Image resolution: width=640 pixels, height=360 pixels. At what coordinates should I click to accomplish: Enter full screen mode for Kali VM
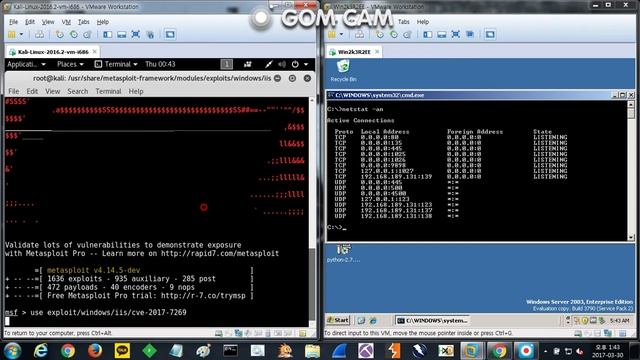(136, 35)
